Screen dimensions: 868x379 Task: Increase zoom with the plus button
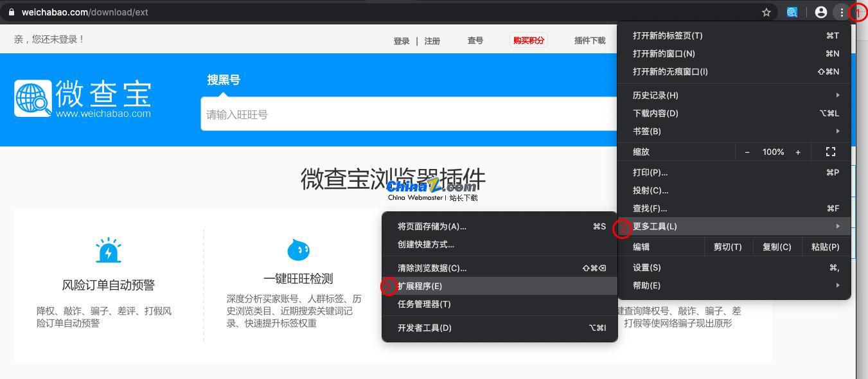[798, 152]
